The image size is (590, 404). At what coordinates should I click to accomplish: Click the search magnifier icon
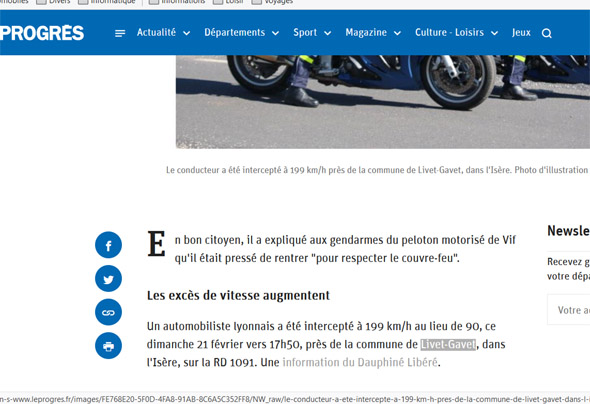[x=546, y=33]
